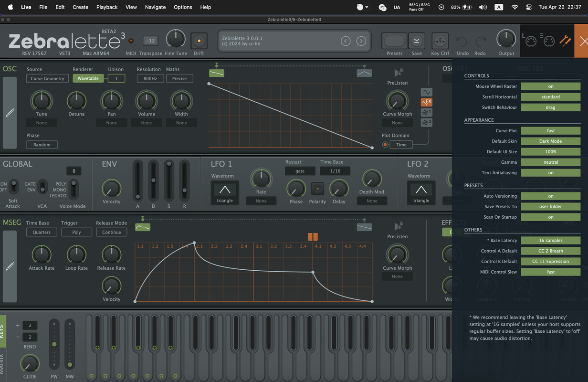Click the orange wrench preferences icon
The height and width of the screenshot is (382, 588).
pos(565,41)
